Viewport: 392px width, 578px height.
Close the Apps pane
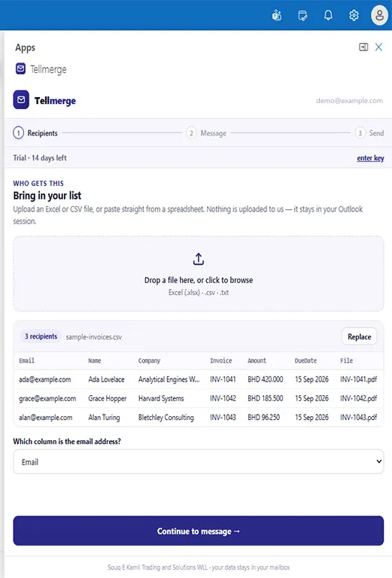pyautogui.click(x=378, y=47)
